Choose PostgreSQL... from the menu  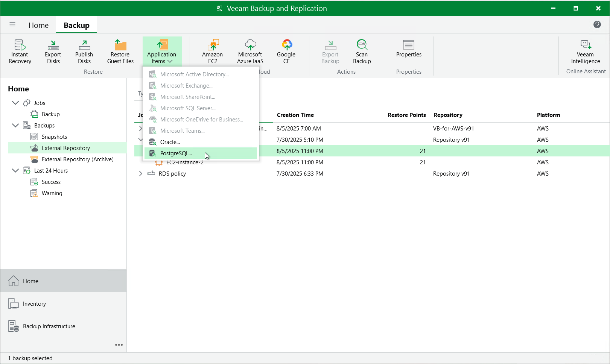(x=201, y=153)
